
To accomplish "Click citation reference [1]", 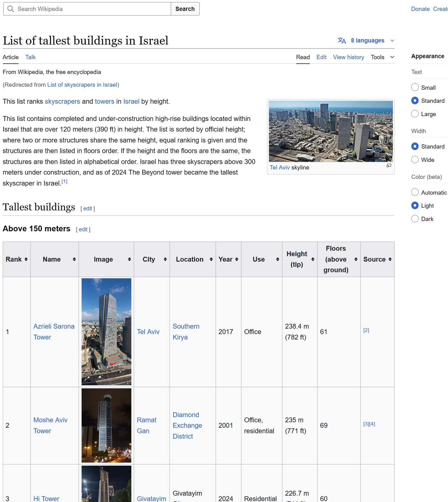I will point(64,182).
